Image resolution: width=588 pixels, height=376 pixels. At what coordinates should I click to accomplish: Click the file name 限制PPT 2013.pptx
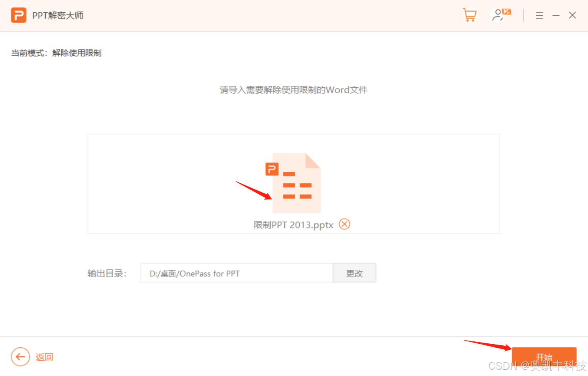(293, 225)
